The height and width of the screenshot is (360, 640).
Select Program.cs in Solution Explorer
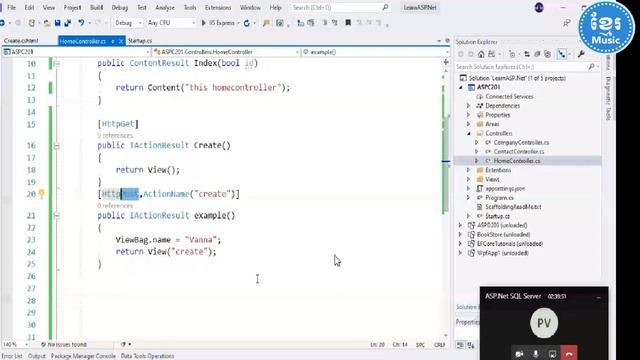pyautogui.click(x=500, y=198)
